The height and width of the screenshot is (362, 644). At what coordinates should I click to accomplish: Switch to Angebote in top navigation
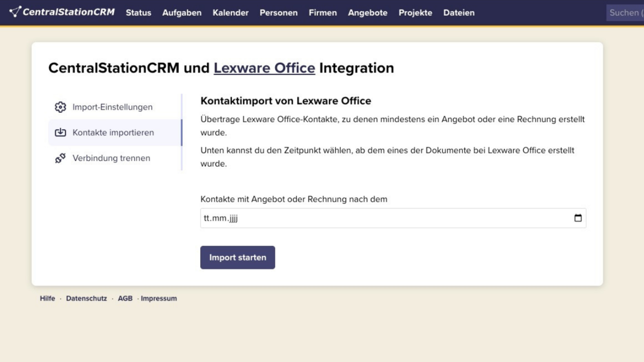367,13
